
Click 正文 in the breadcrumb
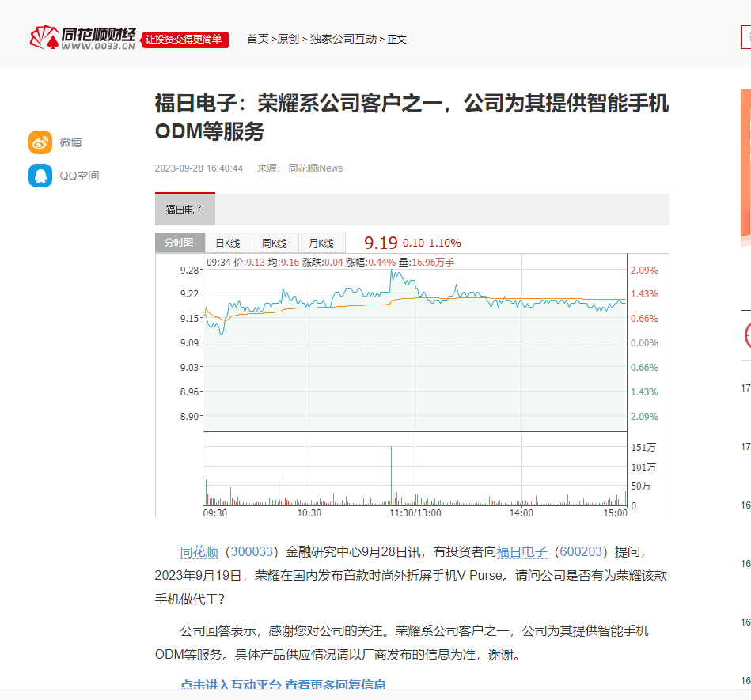396,39
